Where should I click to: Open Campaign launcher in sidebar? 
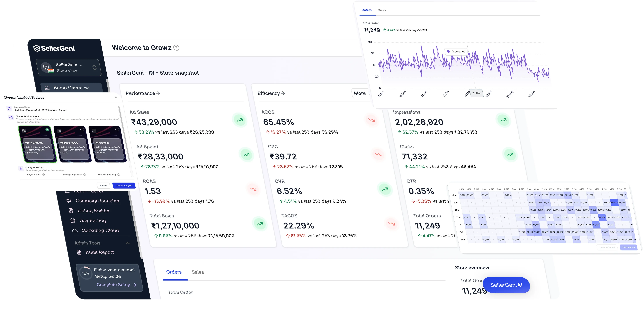[x=98, y=201]
